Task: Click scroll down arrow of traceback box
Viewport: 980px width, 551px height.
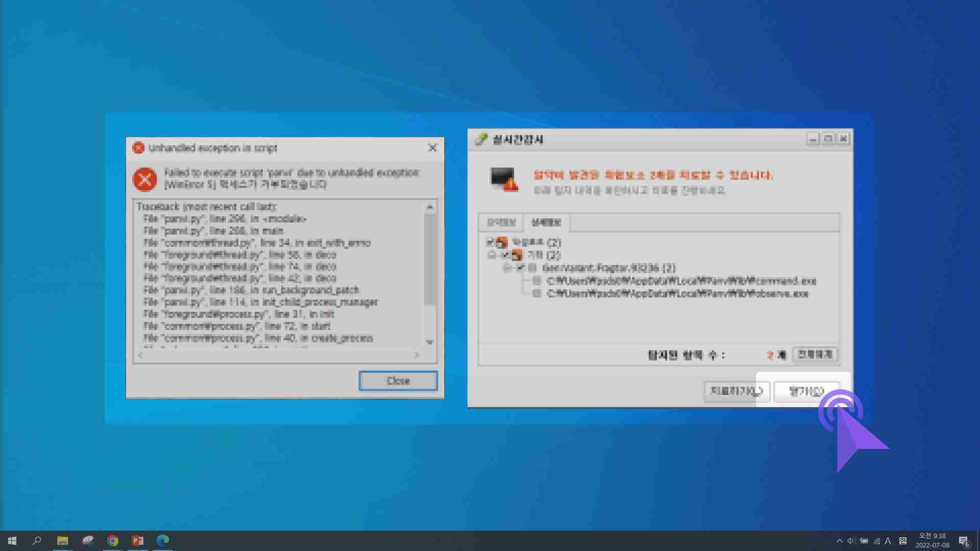Action: coord(430,342)
